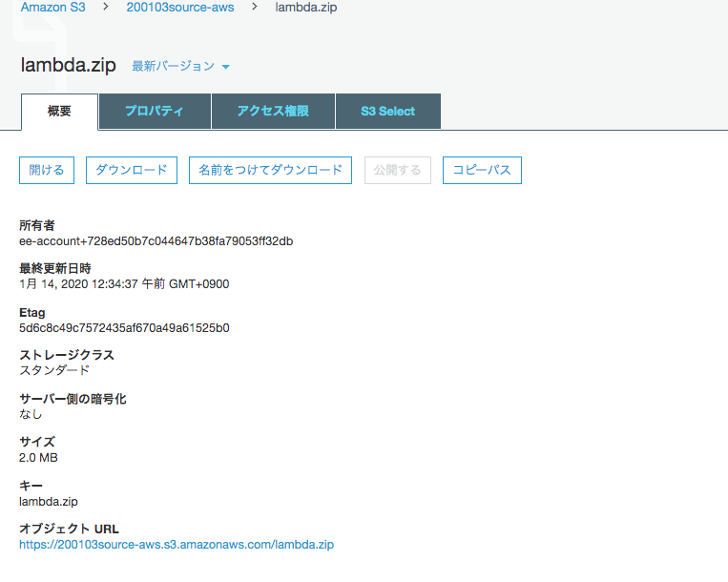Click the version dropdown arrow icon

tap(225, 68)
